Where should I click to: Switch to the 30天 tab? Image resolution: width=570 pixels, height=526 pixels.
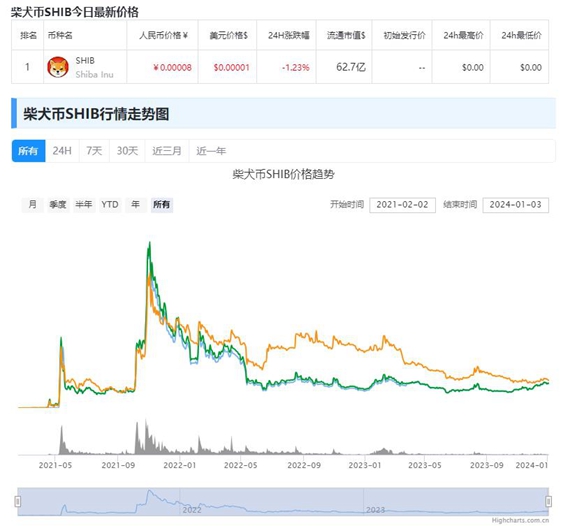point(127,151)
